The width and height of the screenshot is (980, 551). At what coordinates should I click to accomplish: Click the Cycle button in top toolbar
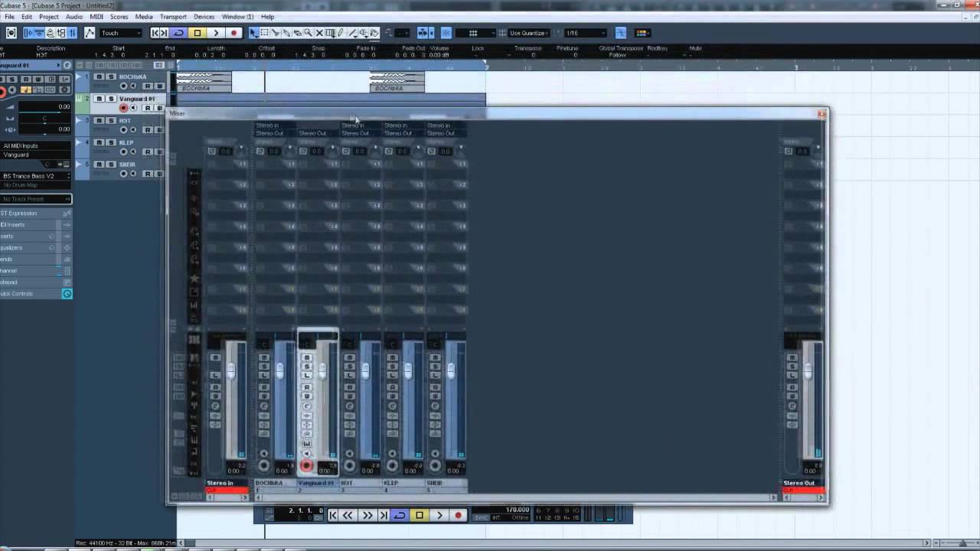[x=178, y=33]
